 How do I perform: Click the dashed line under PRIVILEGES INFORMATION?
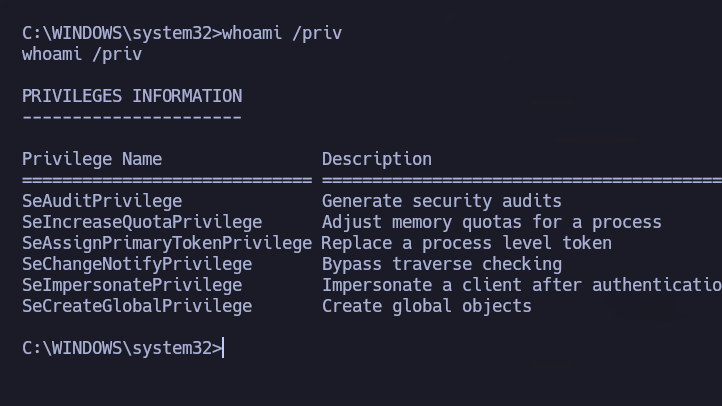(132, 117)
